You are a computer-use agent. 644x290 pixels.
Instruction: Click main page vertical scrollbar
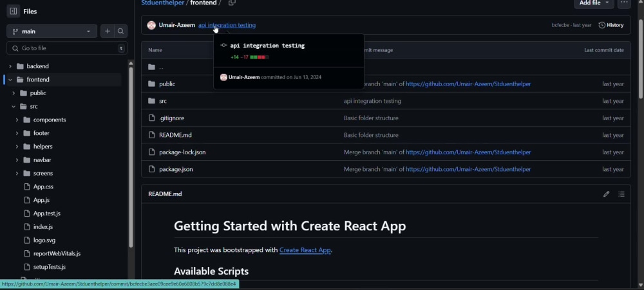coord(641,59)
